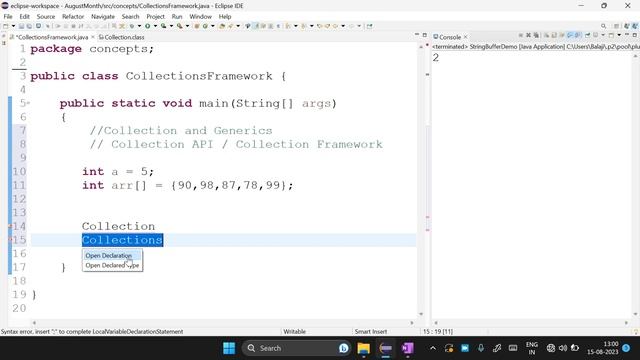Open the Project menu
This screenshot has height=360, width=640.
[156, 16]
